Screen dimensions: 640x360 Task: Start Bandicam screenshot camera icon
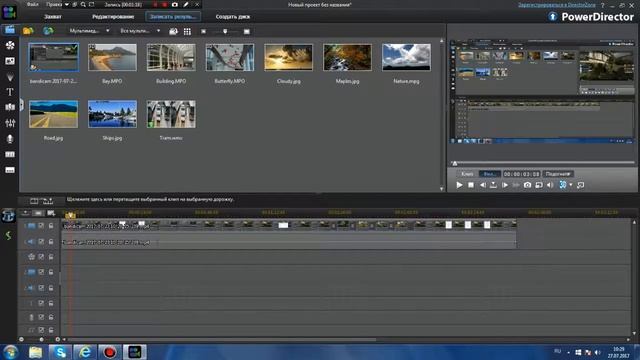pos(175,4)
